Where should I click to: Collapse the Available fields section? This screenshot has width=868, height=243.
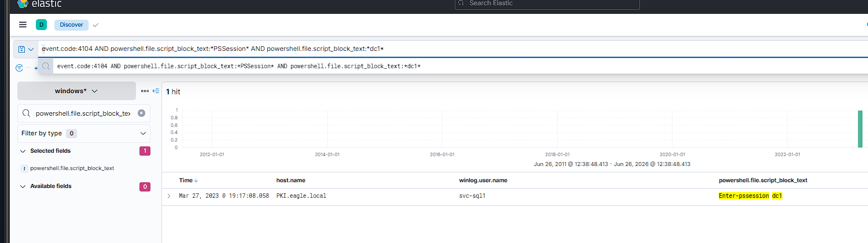(23, 186)
